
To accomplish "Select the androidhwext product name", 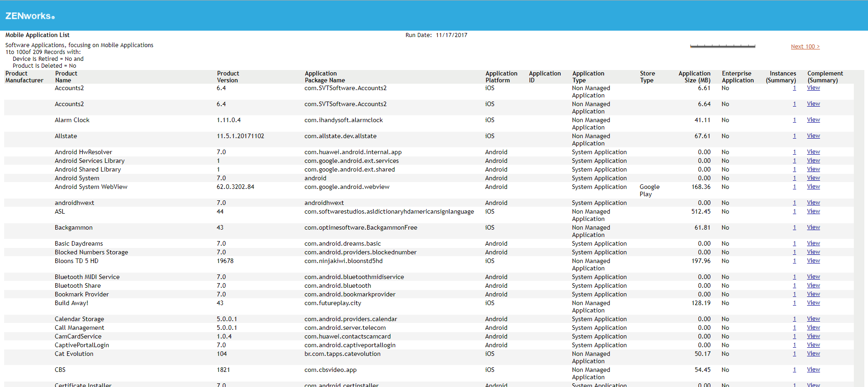I will [x=75, y=203].
